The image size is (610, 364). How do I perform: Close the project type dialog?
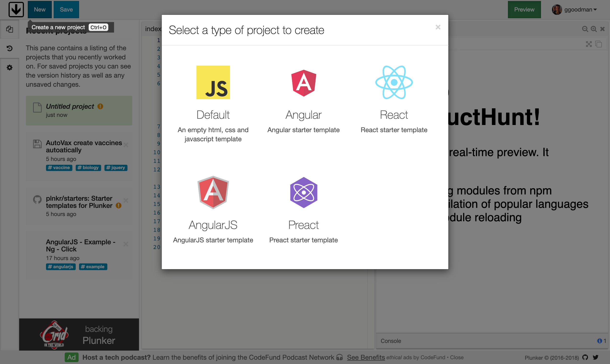(438, 27)
